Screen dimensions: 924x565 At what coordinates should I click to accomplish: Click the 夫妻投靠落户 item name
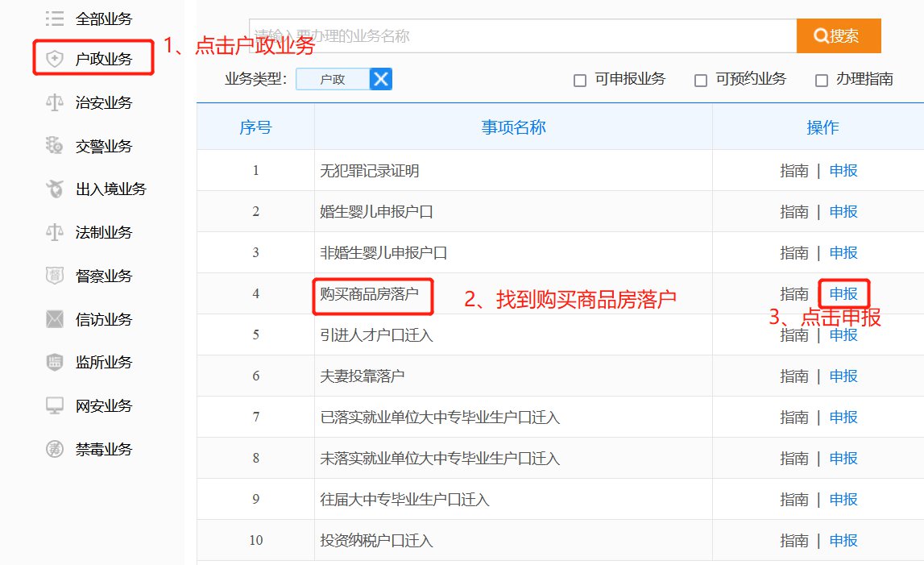point(363,376)
